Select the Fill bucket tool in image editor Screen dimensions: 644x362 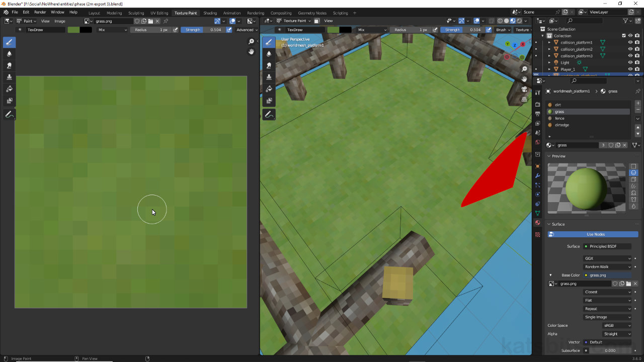(x=9, y=89)
